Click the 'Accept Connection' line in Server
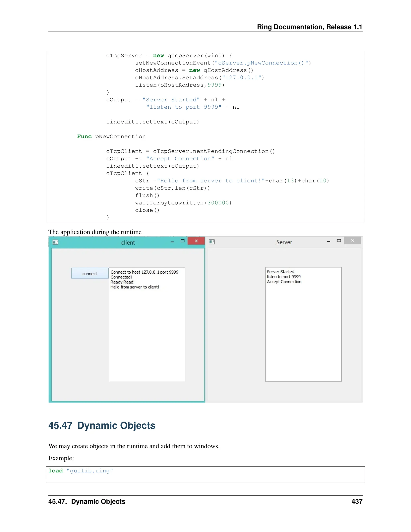Screen dimensions: 411x532 [x=284, y=282]
